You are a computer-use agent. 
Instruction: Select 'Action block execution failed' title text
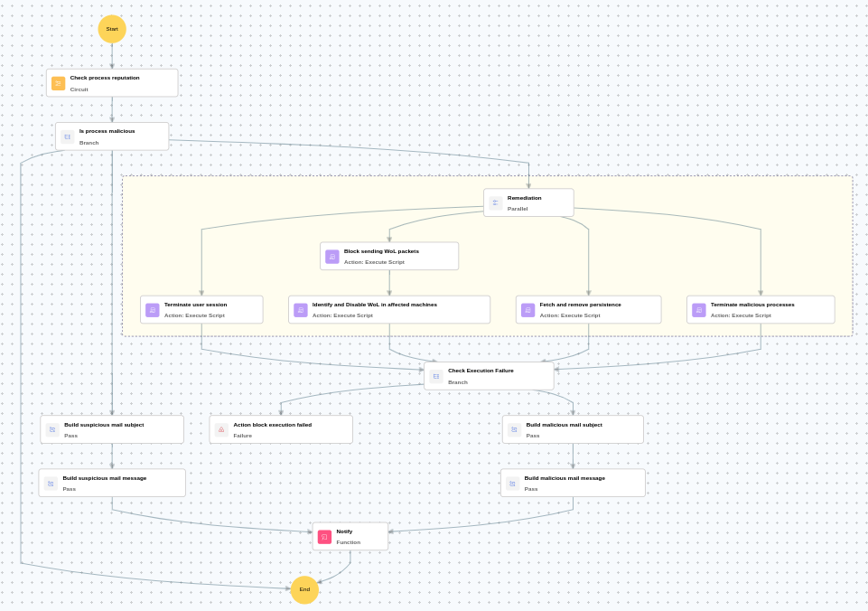point(273,425)
